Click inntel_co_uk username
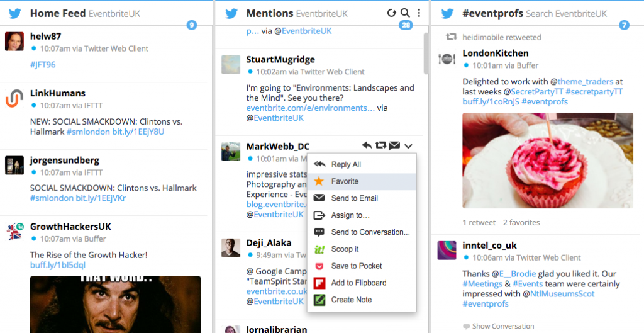Viewport: 644px width, 333px height. tap(489, 245)
